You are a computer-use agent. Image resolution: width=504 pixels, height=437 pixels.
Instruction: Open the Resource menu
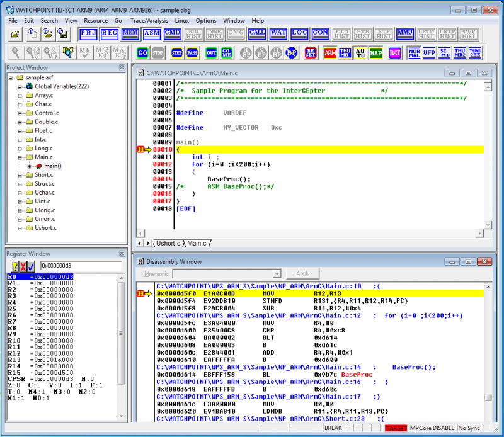(96, 21)
